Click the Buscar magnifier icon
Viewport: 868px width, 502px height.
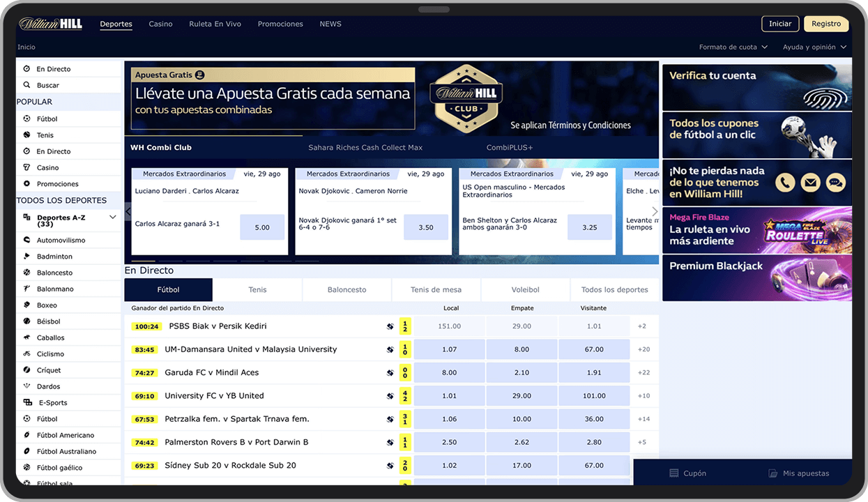tap(26, 85)
